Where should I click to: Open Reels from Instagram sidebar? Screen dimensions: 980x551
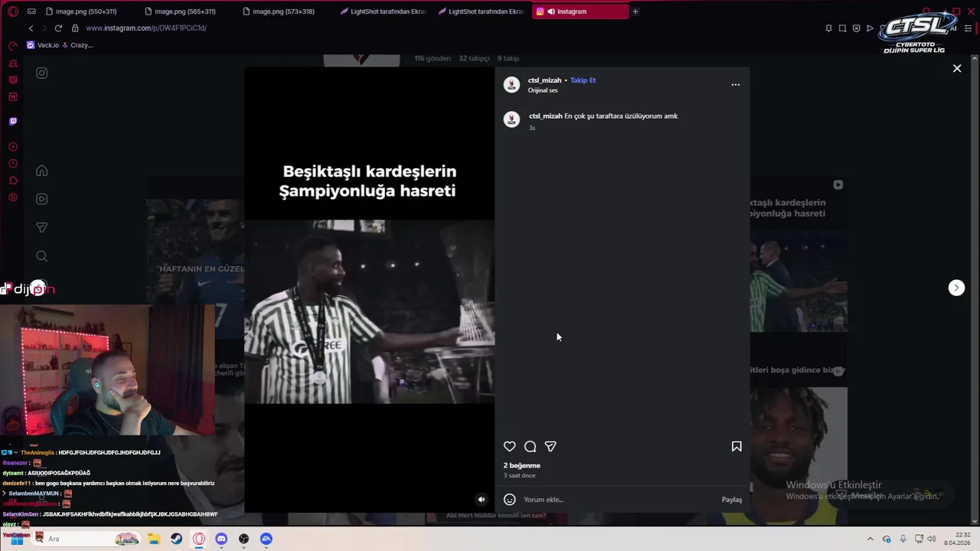point(42,199)
